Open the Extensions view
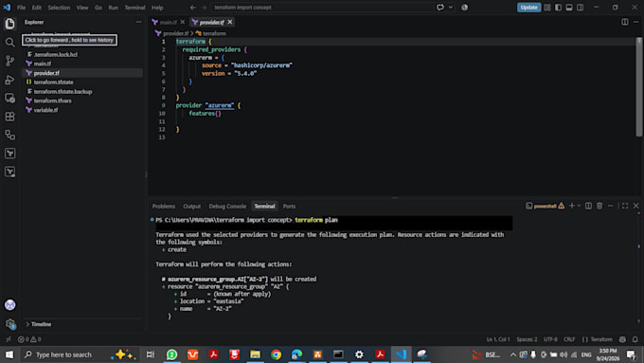The height and width of the screenshot is (363, 644). click(9, 117)
